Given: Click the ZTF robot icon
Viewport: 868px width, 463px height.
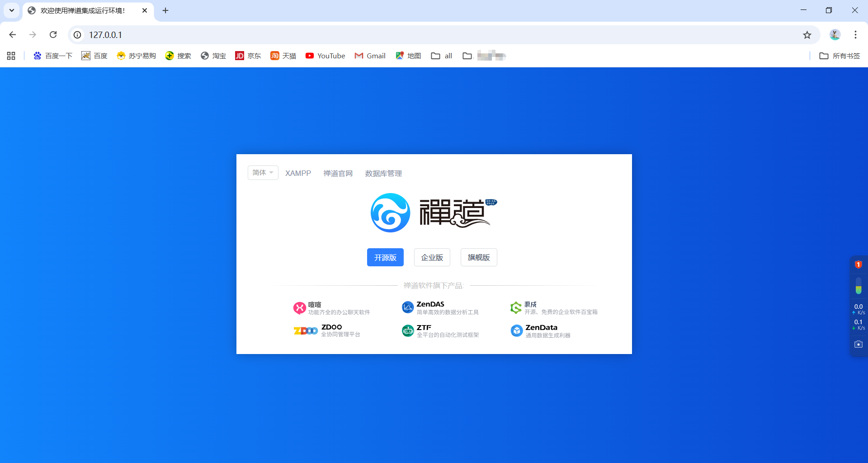Looking at the screenshot, I should [x=408, y=331].
